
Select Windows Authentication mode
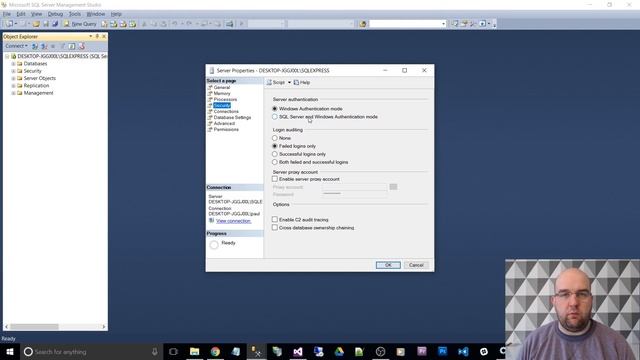(x=275, y=109)
